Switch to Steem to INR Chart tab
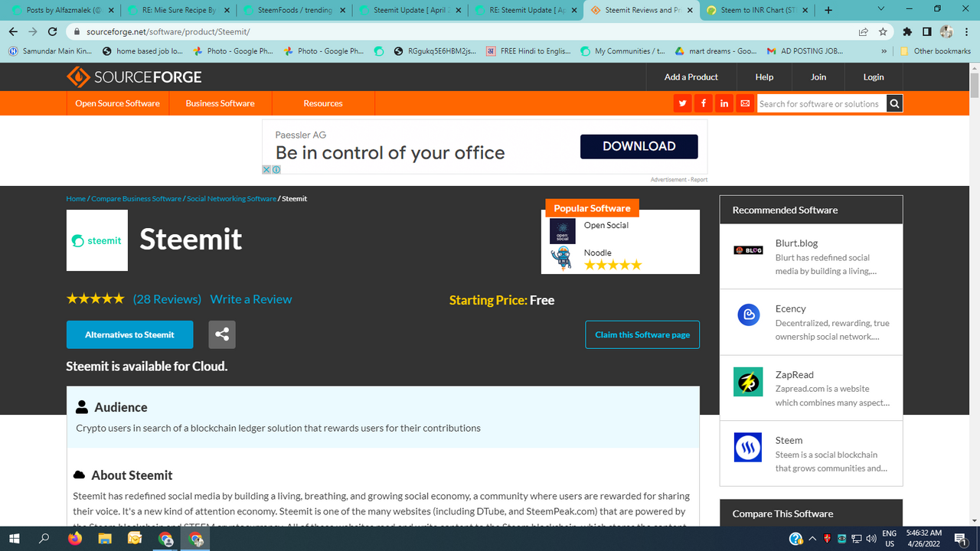 point(756,11)
